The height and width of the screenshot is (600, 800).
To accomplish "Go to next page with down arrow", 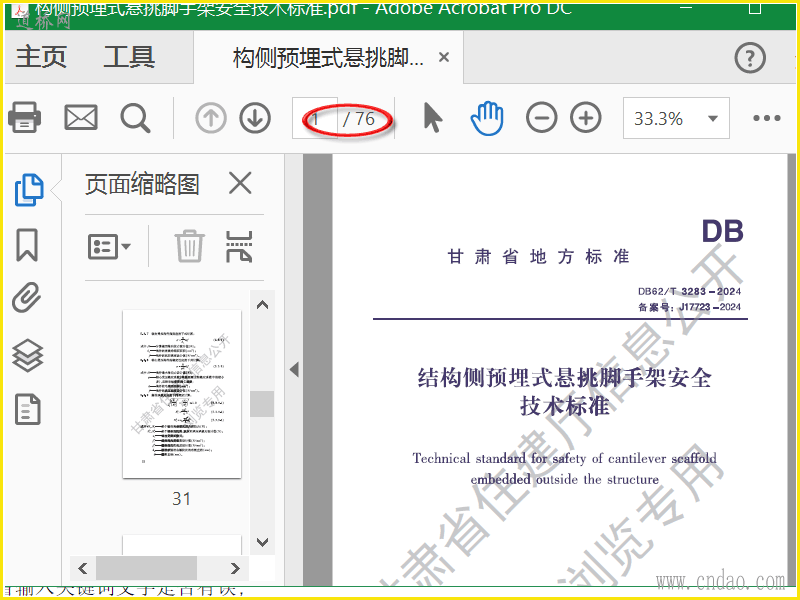I will coord(255,118).
